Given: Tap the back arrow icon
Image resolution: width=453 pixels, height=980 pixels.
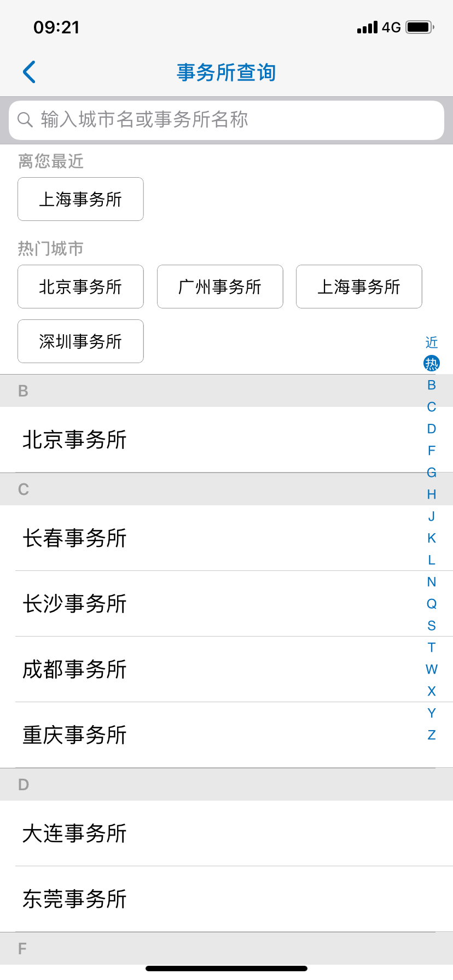Looking at the screenshot, I should coord(30,72).
